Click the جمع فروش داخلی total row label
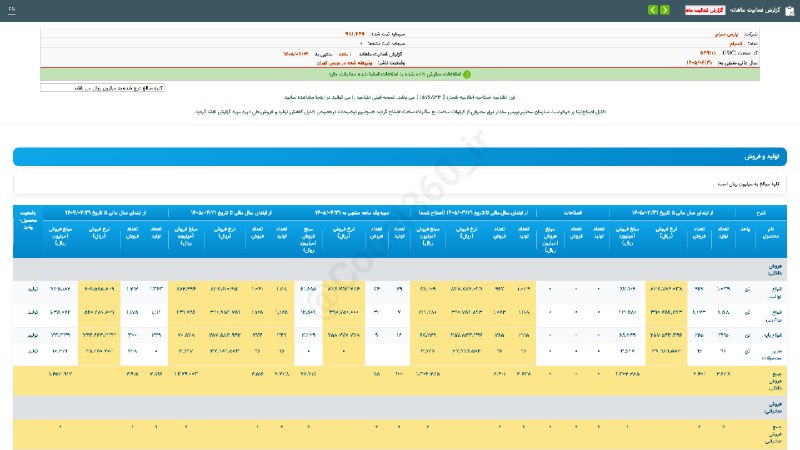Screen dimensions: 800x450 point(774,381)
